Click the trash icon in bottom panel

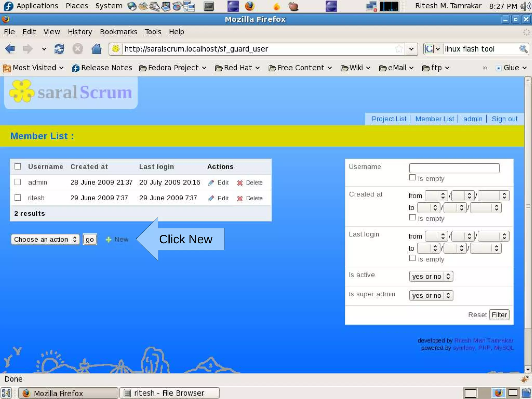point(526,393)
